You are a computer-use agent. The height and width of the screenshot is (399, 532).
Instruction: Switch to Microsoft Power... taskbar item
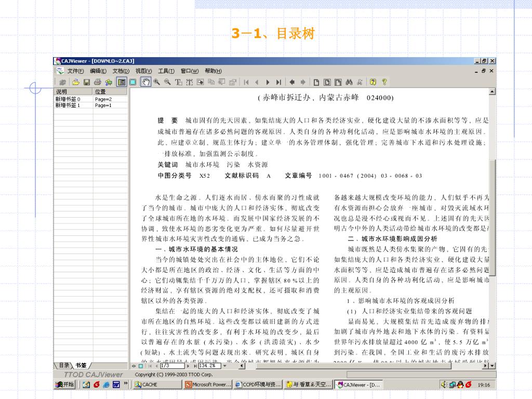(x=208, y=384)
